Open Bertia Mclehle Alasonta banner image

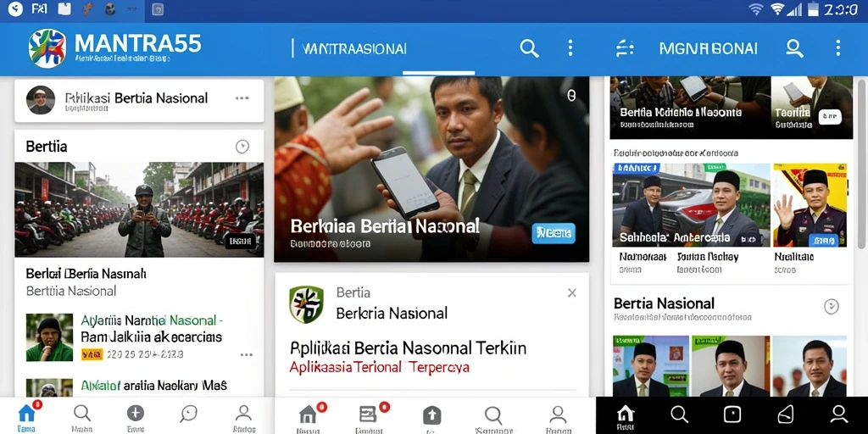pyautogui.click(x=688, y=108)
